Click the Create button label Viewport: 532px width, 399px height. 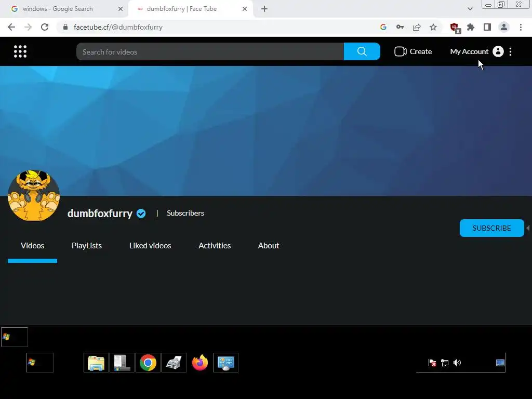[x=421, y=51]
